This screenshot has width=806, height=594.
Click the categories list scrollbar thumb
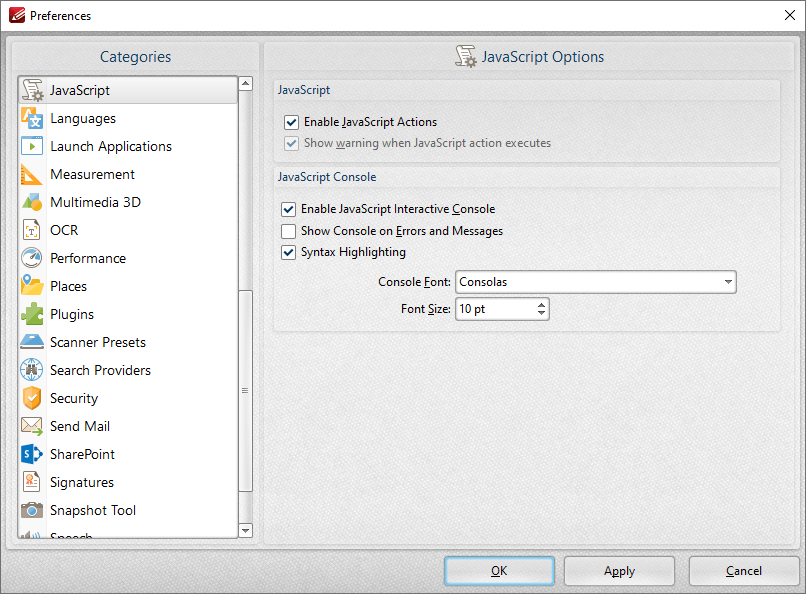246,391
